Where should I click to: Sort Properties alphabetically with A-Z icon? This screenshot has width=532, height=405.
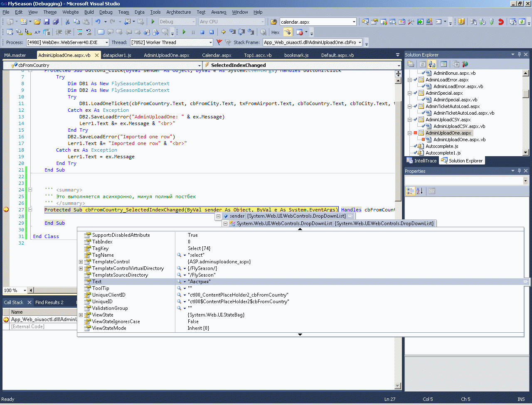coord(420,191)
